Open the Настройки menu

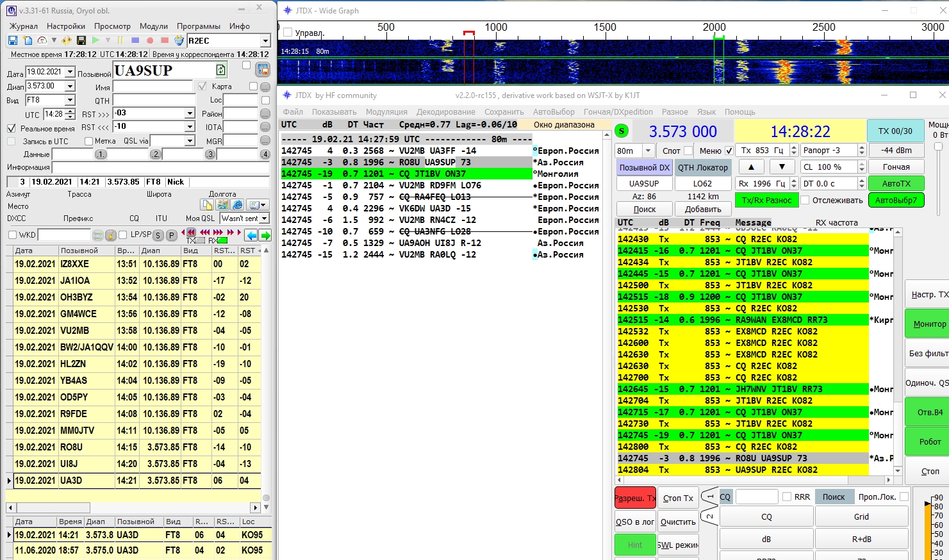tap(65, 26)
